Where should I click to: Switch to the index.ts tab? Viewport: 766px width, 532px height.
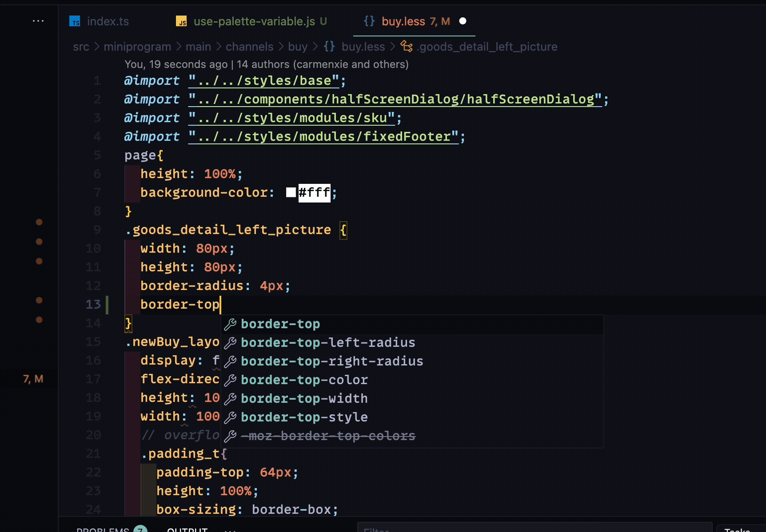[x=108, y=21]
